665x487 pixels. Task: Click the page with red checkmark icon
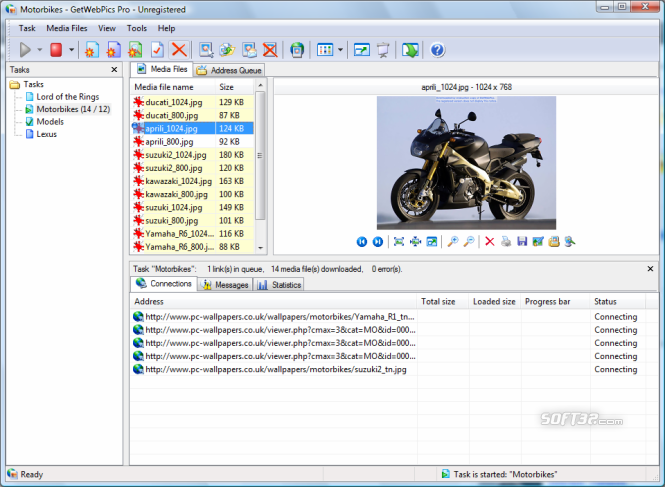(x=157, y=50)
